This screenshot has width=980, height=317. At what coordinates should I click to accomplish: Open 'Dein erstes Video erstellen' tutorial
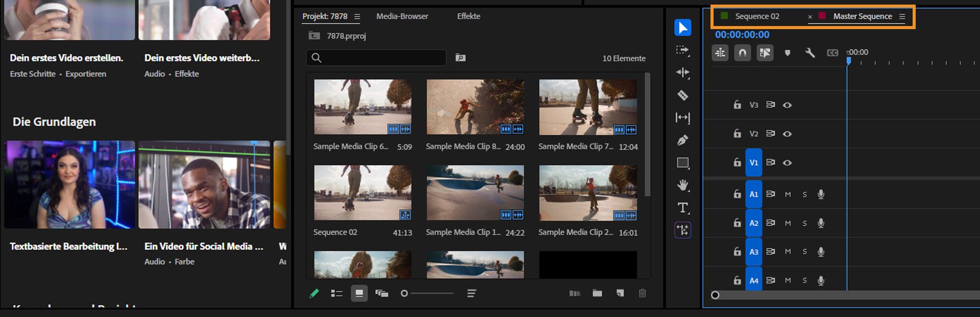point(69,20)
